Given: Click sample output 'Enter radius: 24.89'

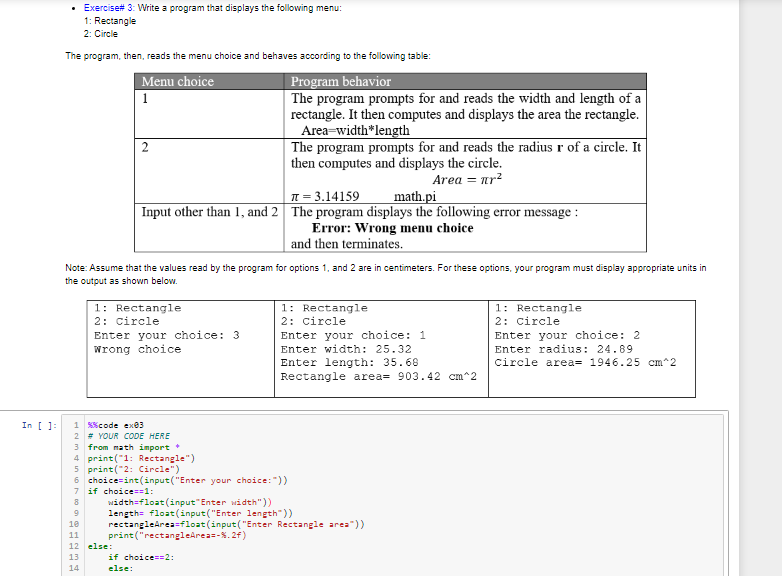Looking at the screenshot, I should click(x=564, y=349).
